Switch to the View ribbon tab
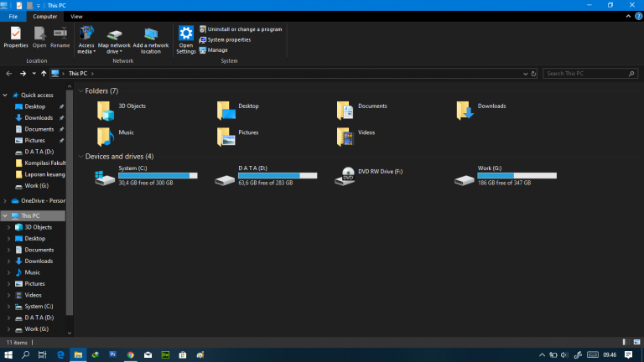 [76, 17]
